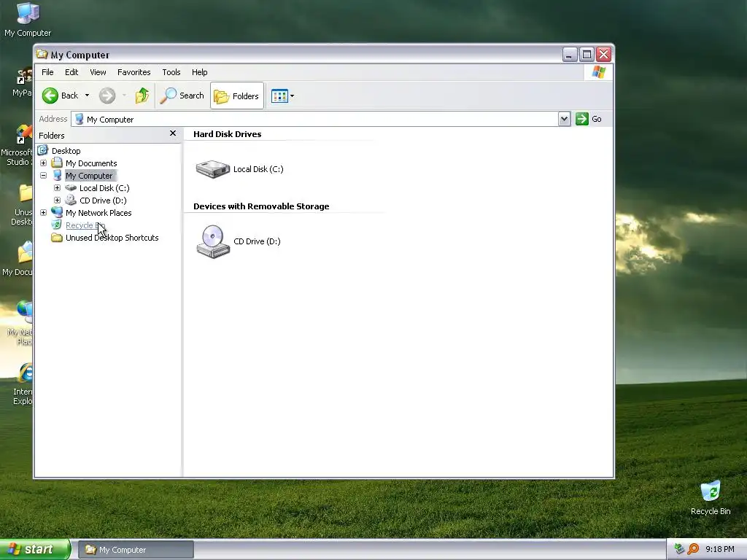
Task: Click the greyed Forward arrow button
Action: 107,96
